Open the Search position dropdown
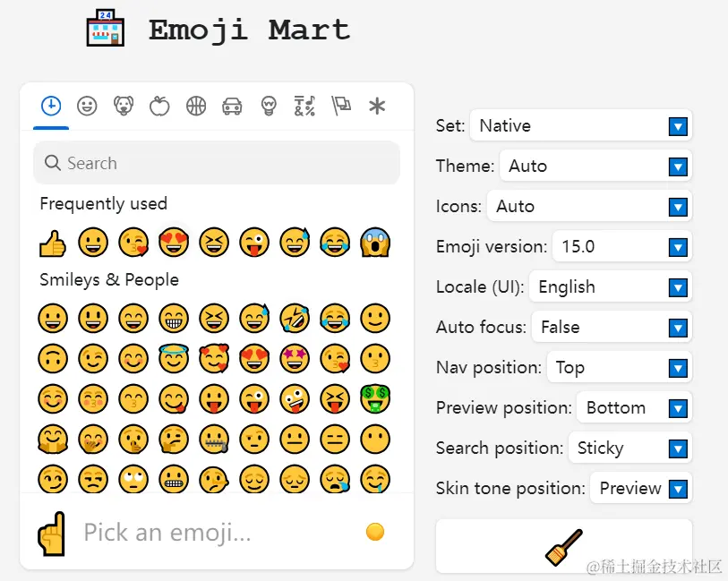728x581 pixels. click(x=630, y=449)
